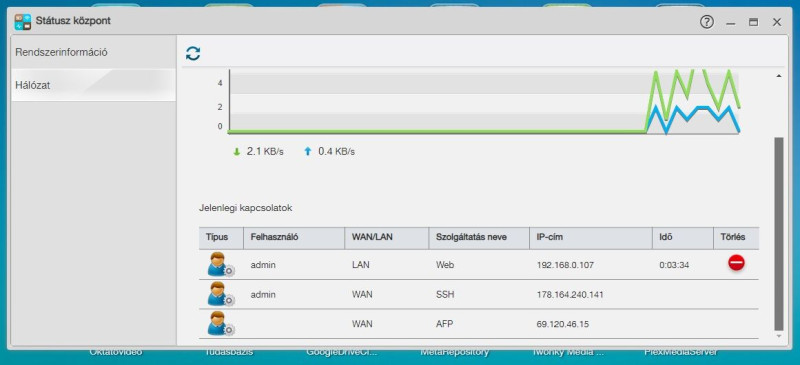Open the GoogleDriveCl... desktop app
800x365 pixels.
(x=342, y=352)
